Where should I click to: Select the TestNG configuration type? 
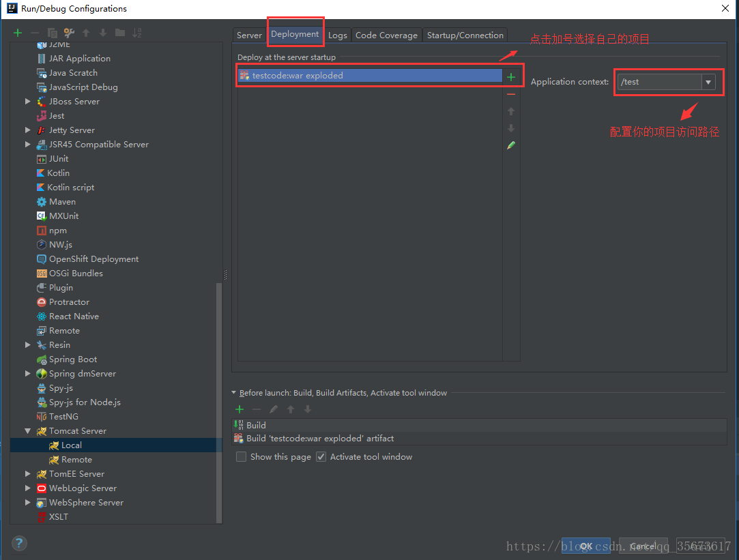pos(57,416)
